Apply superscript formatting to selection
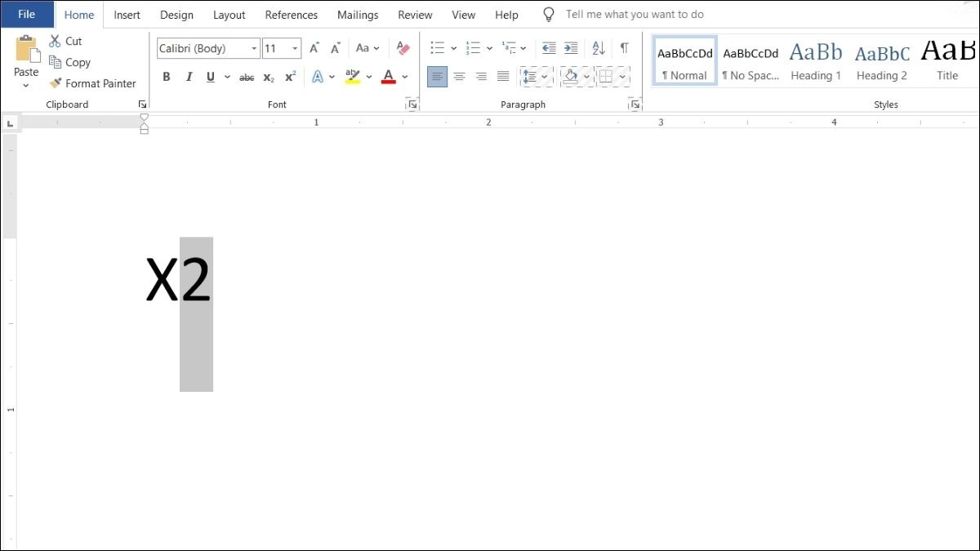Screen dimensions: 980x551 coord(290,78)
